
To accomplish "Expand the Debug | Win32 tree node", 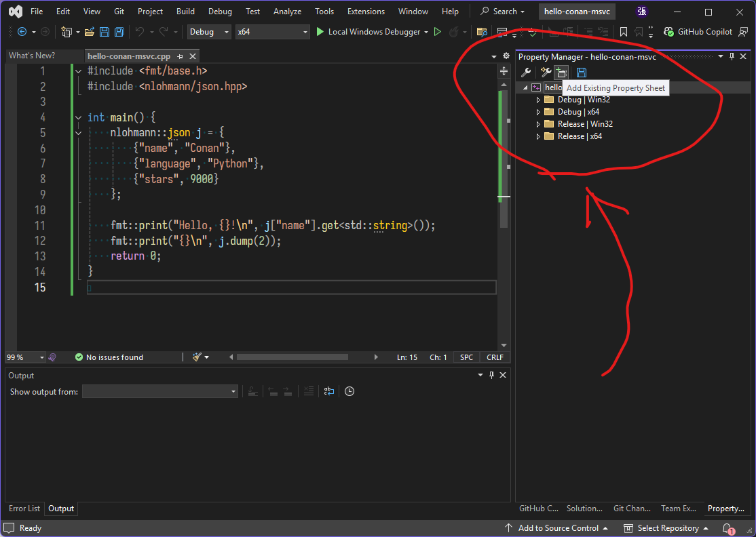I will (538, 100).
